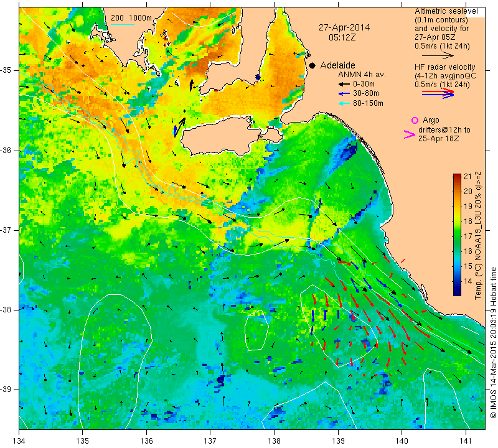Click the drifters@12h to legend text
498x448 pixels.
coord(444,130)
